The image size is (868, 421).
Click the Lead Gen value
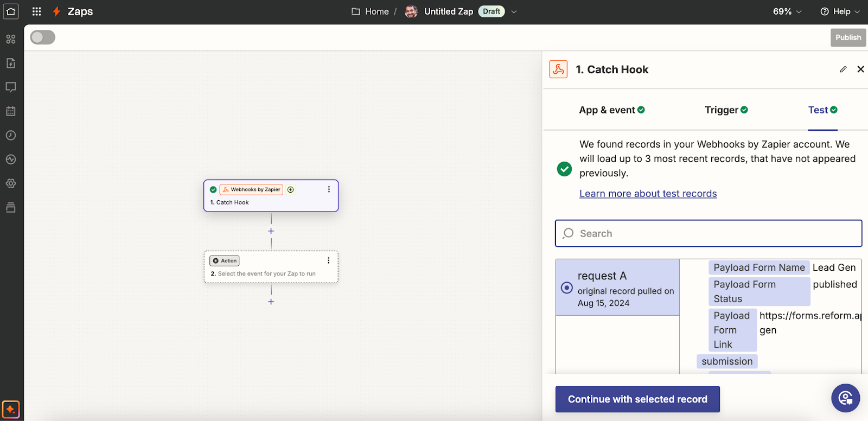click(834, 267)
